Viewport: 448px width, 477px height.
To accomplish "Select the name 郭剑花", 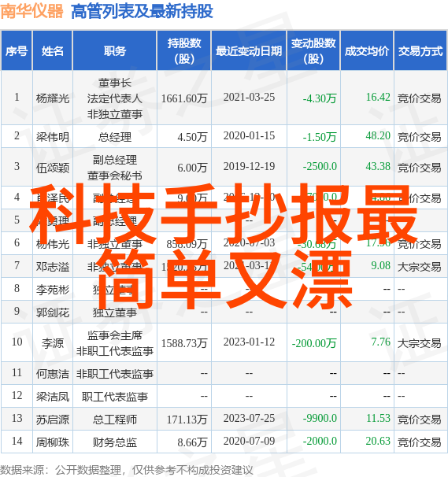I will click(x=53, y=312).
